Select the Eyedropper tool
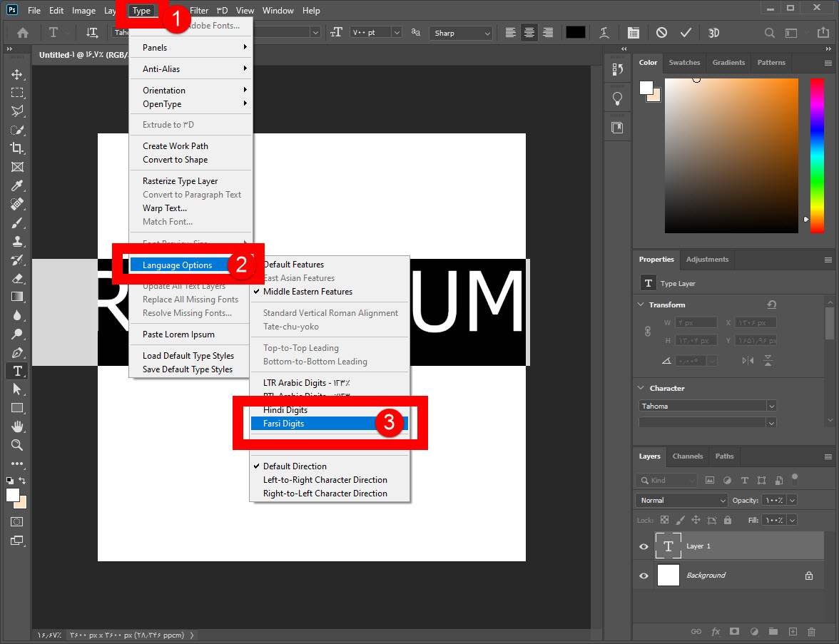This screenshot has height=644, width=839. [17, 185]
